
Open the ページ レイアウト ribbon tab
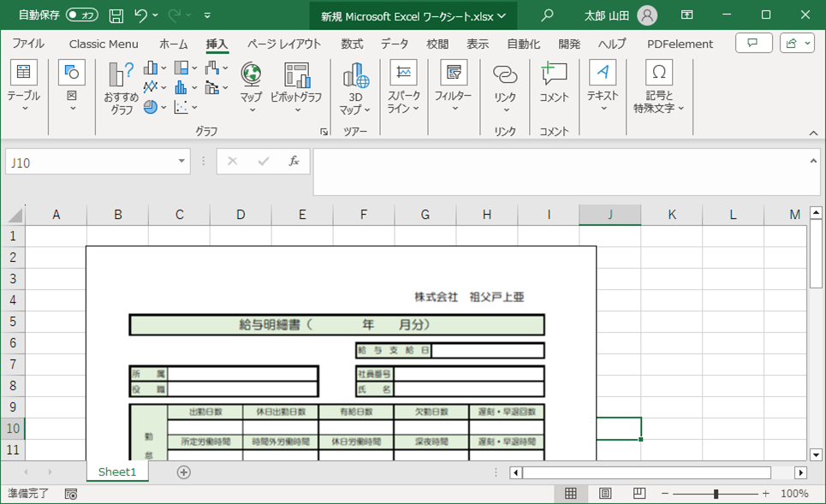tap(284, 44)
